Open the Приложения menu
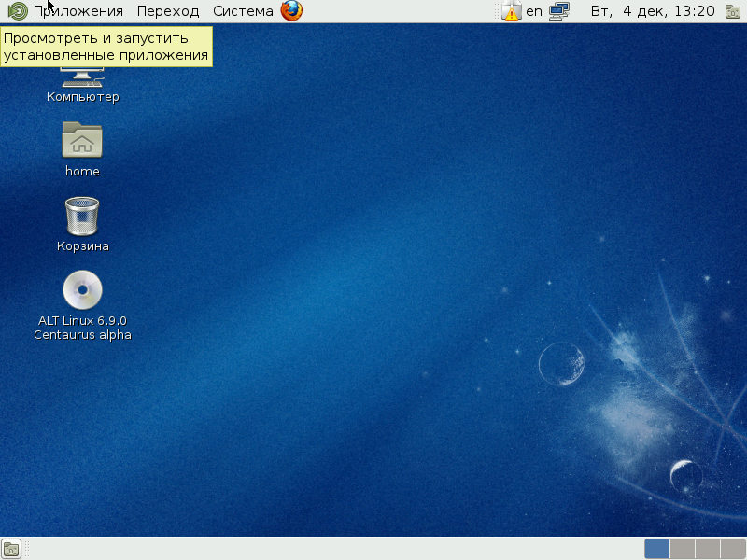747x560 pixels. (78, 11)
